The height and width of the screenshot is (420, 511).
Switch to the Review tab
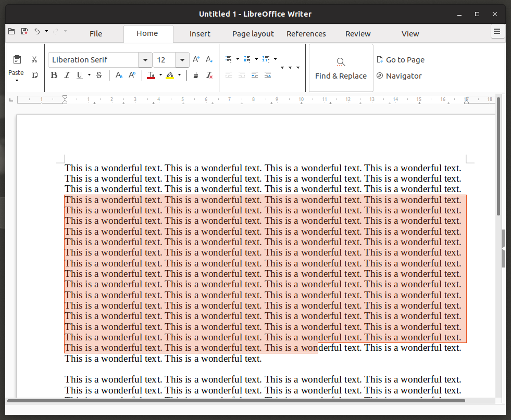(358, 34)
